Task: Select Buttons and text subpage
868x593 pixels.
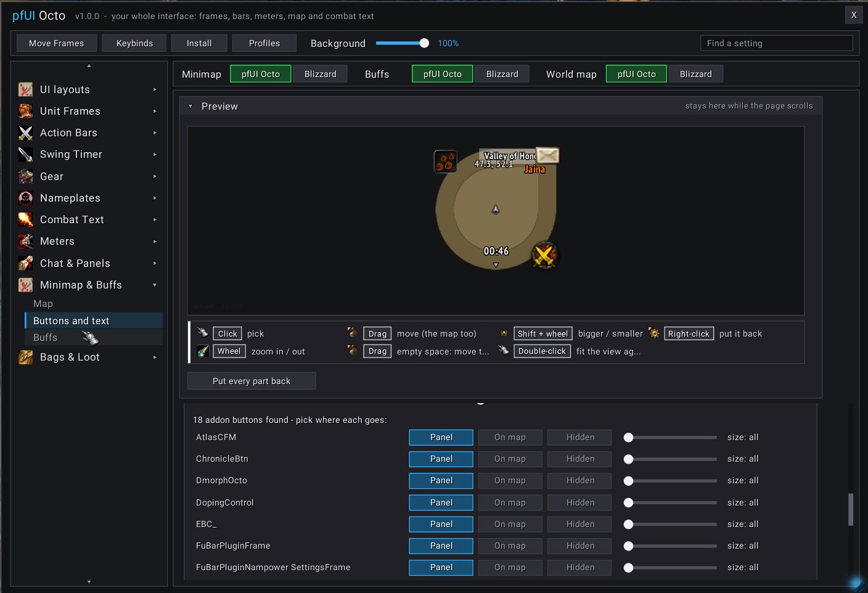Action: [x=94, y=321]
